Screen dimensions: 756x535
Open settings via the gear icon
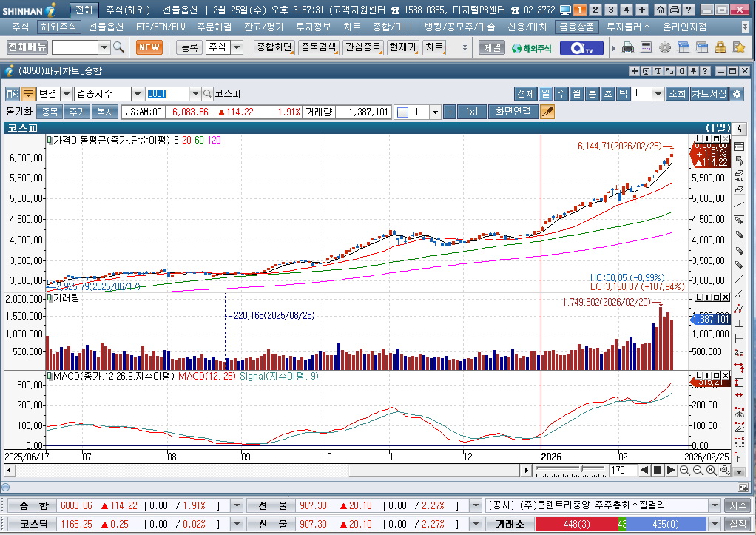(x=665, y=47)
